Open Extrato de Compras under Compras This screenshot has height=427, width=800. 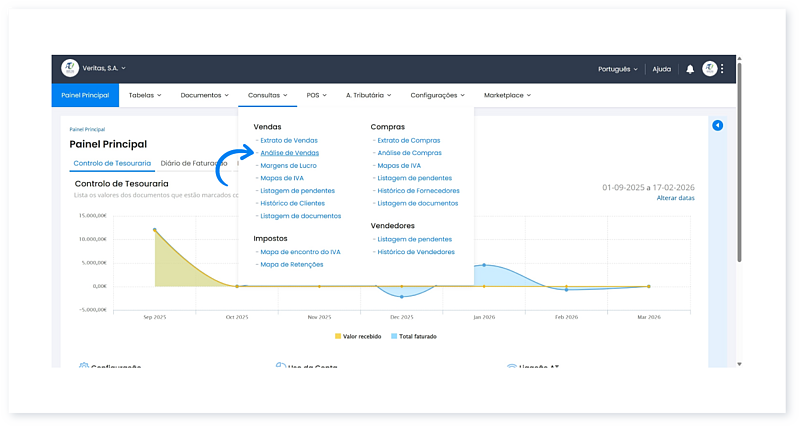coord(407,140)
